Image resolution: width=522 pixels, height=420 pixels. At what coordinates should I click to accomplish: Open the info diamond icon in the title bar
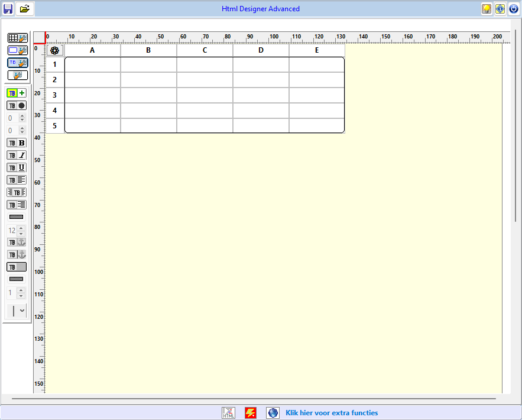(500, 9)
